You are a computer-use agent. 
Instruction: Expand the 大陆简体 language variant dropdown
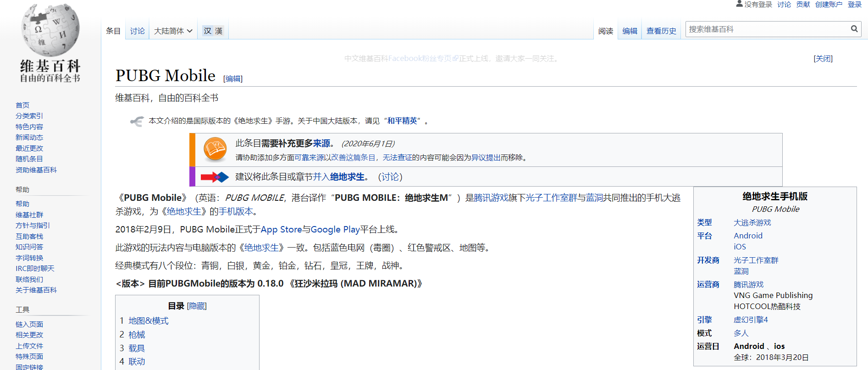[x=173, y=31]
